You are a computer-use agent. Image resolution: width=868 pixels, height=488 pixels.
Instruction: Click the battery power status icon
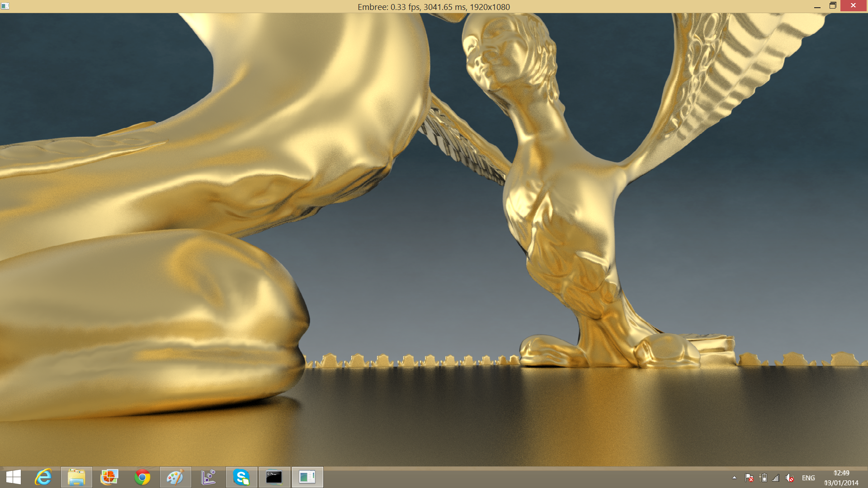[x=763, y=478]
